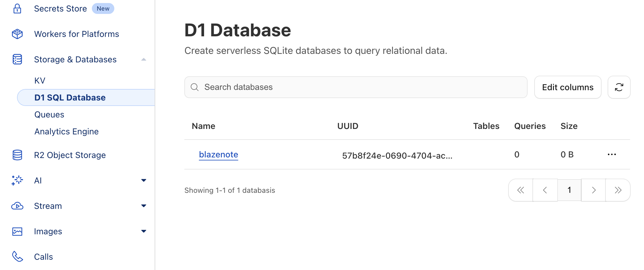The image size is (644, 270).
Task: Open the blazenote row actions menu
Action: pos(612,155)
